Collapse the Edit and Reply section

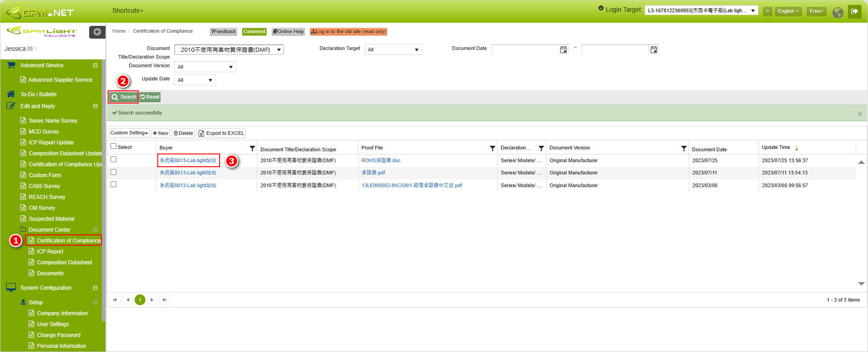95,106
